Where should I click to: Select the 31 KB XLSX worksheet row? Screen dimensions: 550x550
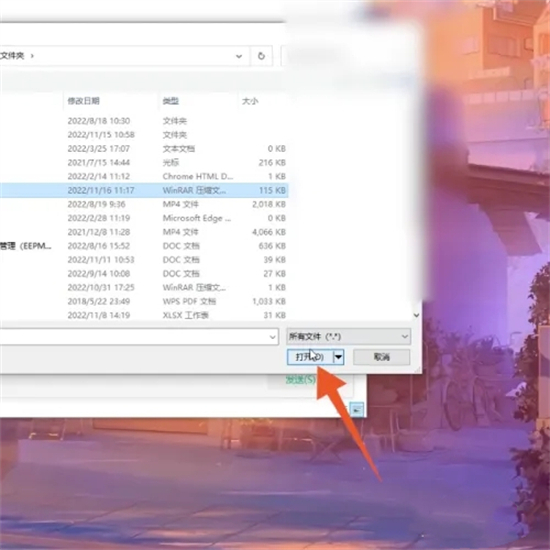[144, 315]
